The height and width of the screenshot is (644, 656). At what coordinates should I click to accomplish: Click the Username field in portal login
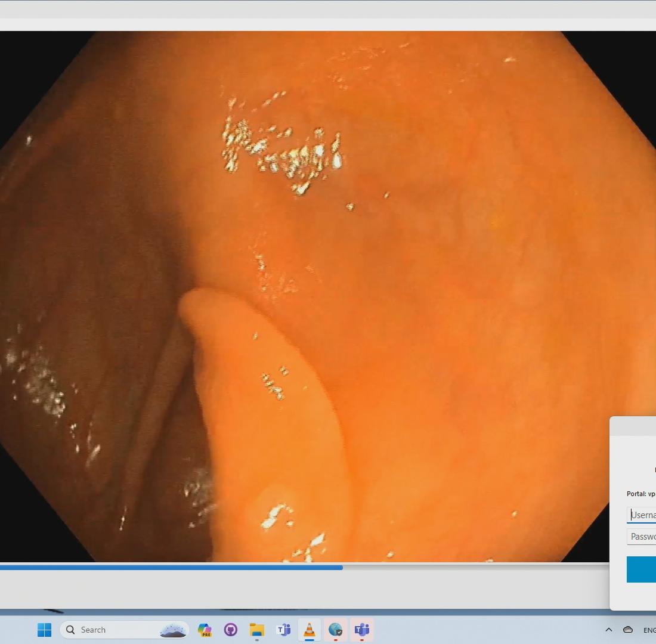tap(641, 515)
